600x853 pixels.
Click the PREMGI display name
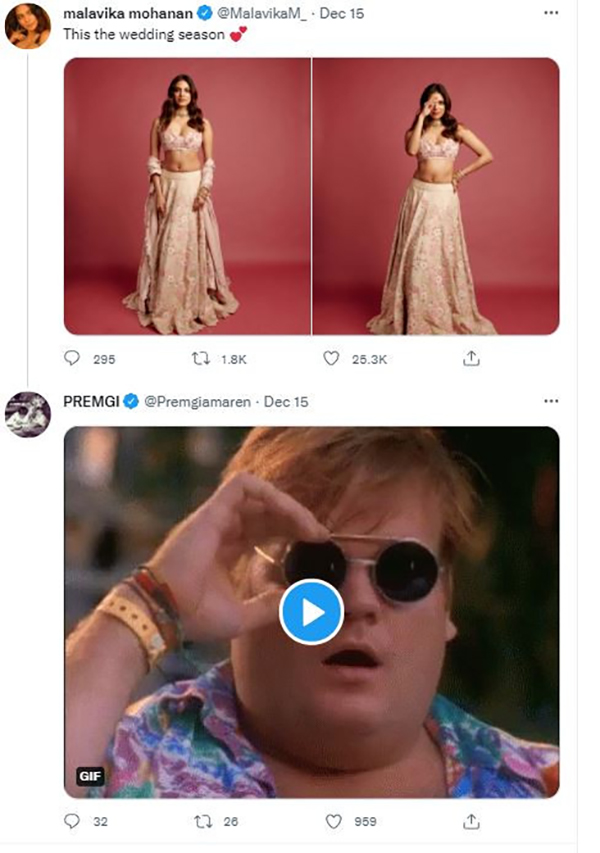point(91,402)
